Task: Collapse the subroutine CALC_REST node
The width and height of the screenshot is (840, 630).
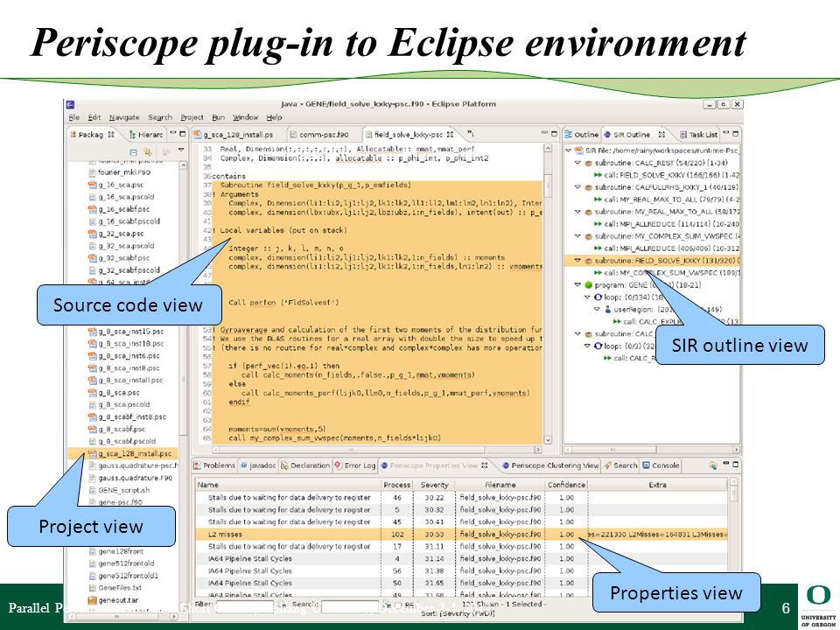Action: click(578, 163)
